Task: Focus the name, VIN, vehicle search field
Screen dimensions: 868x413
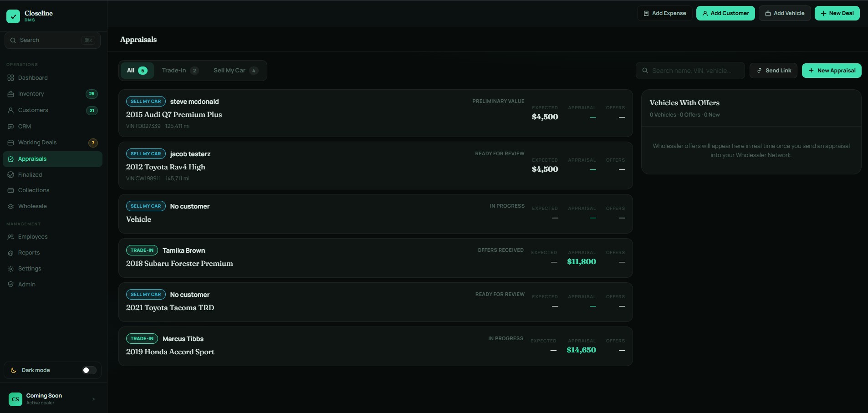Action: [690, 71]
